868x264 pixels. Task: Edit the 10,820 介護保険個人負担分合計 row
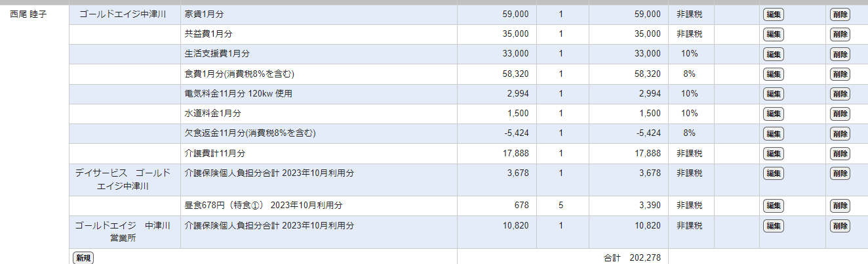[773, 226]
